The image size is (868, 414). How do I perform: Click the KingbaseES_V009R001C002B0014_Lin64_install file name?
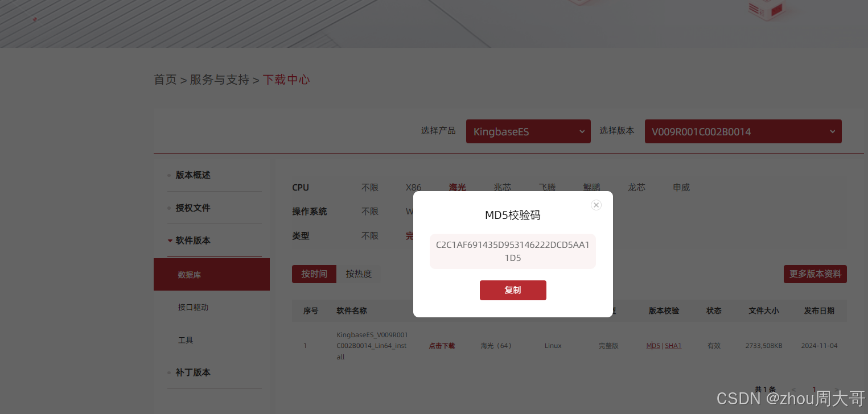pos(372,346)
